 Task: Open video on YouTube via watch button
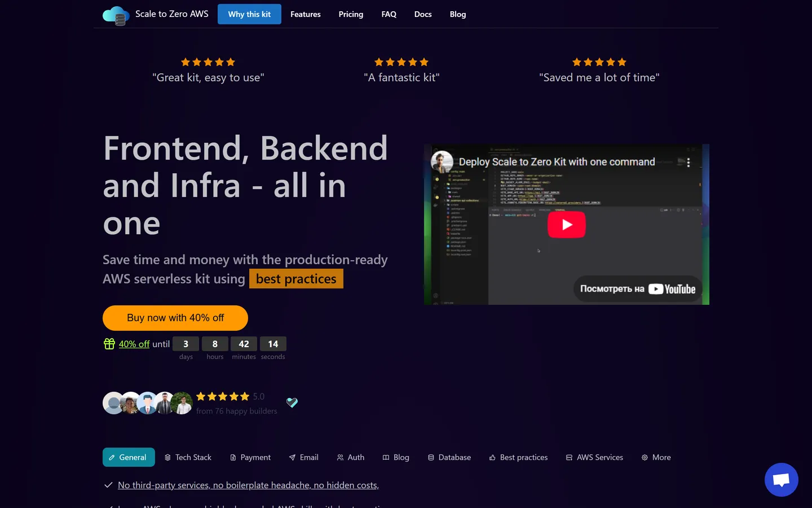click(x=638, y=289)
